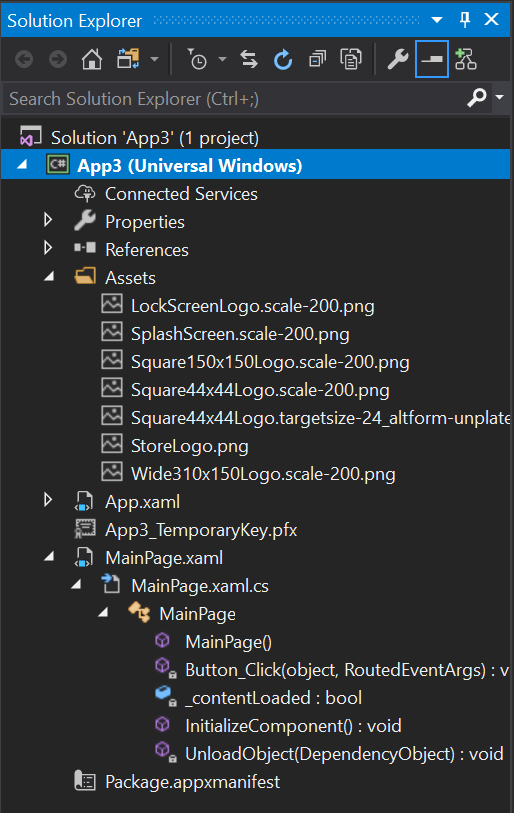Open Properties wrench icon
514x813 pixels.
(398, 60)
